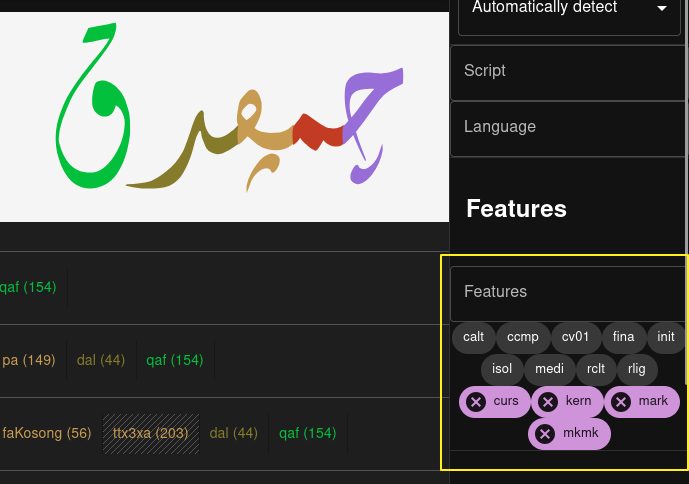Remove the mkmk feature chip
Image resolution: width=689 pixels, height=484 pixels.
pyautogui.click(x=545, y=434)
